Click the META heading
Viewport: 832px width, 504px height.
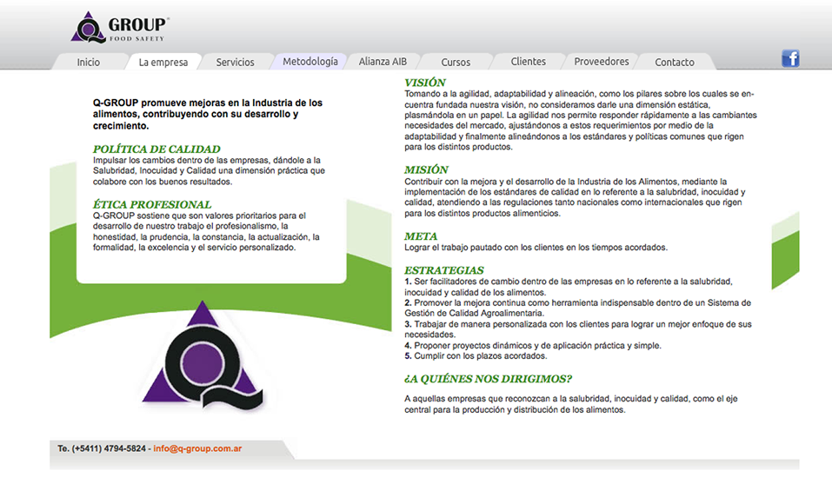click(421, 236)
